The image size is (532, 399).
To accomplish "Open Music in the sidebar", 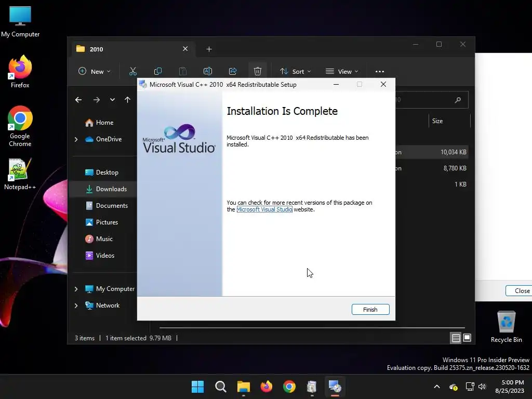I will (104, 239).
